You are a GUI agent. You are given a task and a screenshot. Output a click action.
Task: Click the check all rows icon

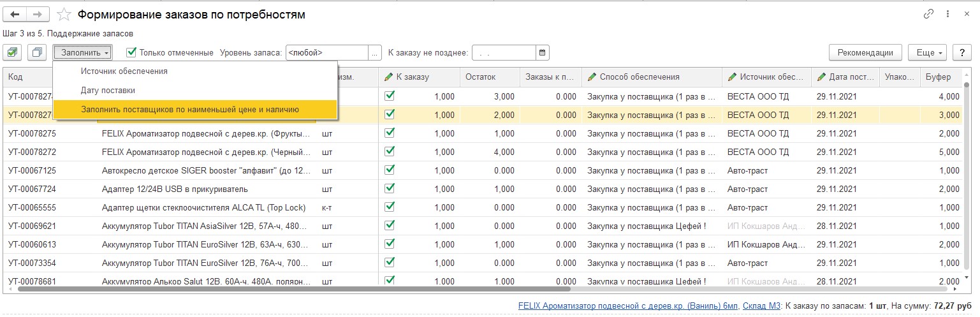click(x=13, y=52)
